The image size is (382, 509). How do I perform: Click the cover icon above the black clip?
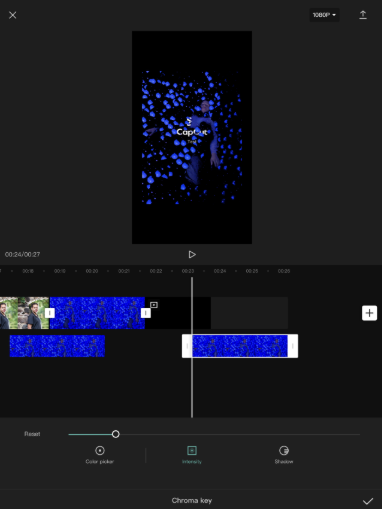[154, 305]
